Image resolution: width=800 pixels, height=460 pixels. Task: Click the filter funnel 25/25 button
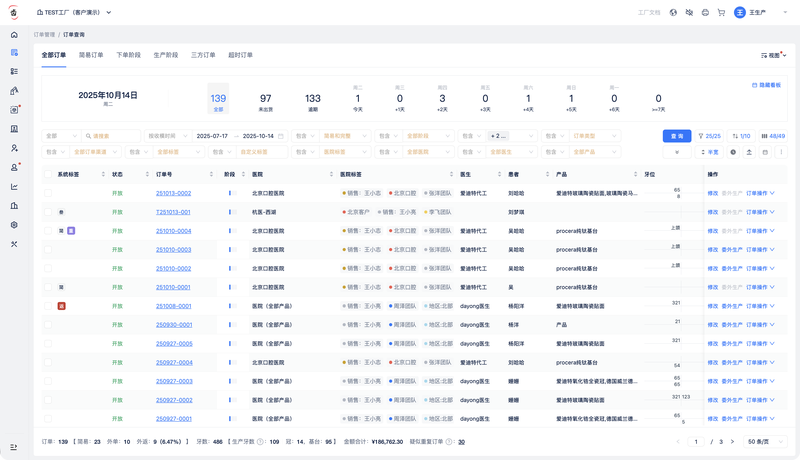(709, 136)
